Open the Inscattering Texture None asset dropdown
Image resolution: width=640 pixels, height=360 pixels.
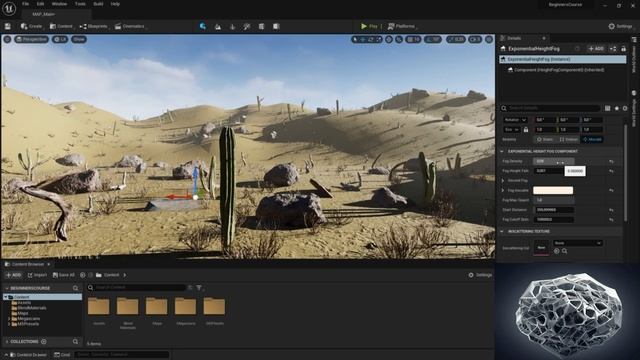(x=578, y=243)
